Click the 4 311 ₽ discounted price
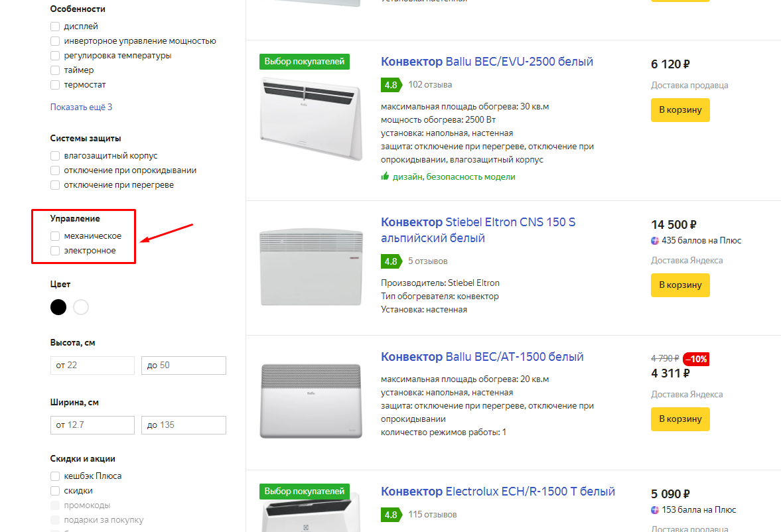The image size is (781, 532). coord(670,373)
